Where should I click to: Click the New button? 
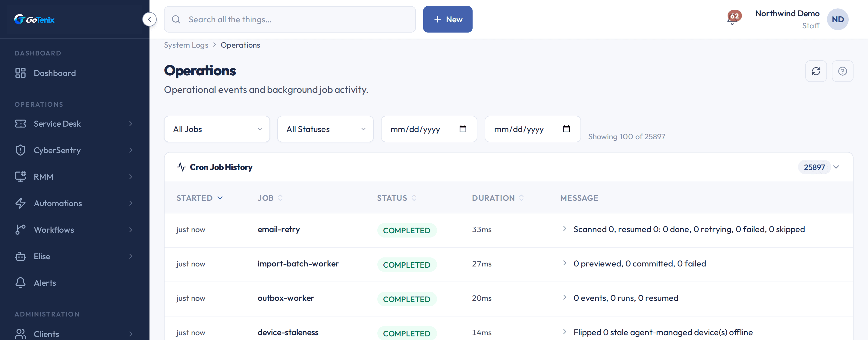point(448,19)
